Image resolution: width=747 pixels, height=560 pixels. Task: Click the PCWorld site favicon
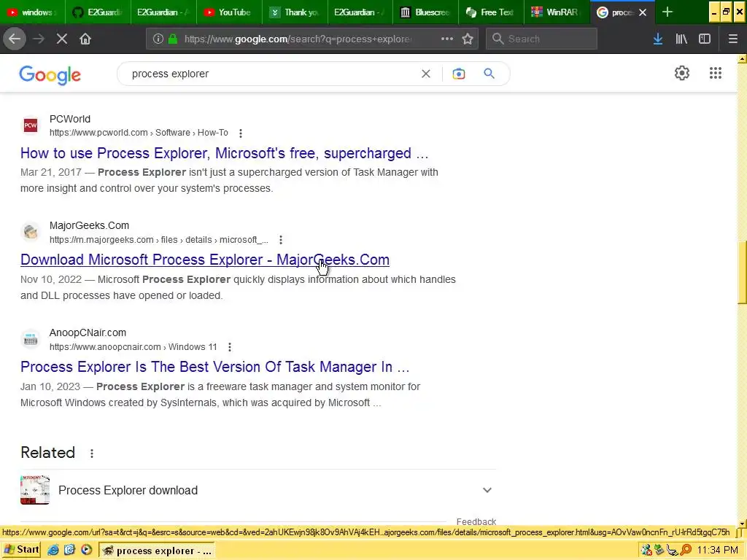(31, 125)
